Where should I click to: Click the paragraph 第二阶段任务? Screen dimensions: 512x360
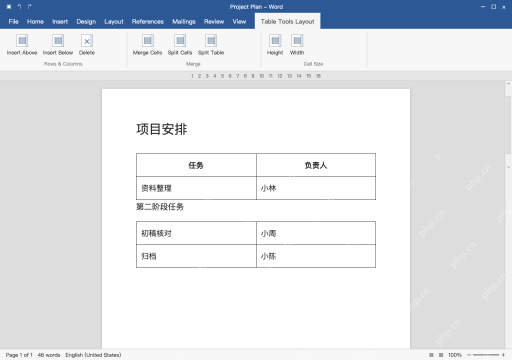[x=160, y=207]
